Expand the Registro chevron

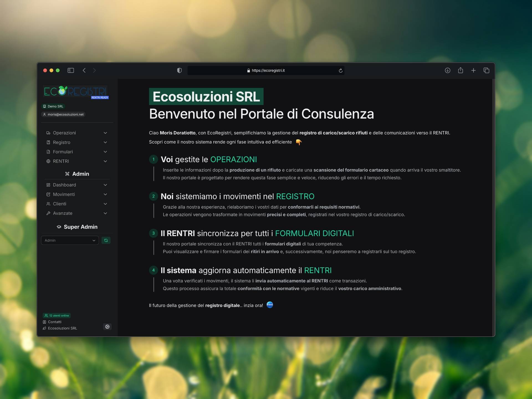tap(105, 142)
